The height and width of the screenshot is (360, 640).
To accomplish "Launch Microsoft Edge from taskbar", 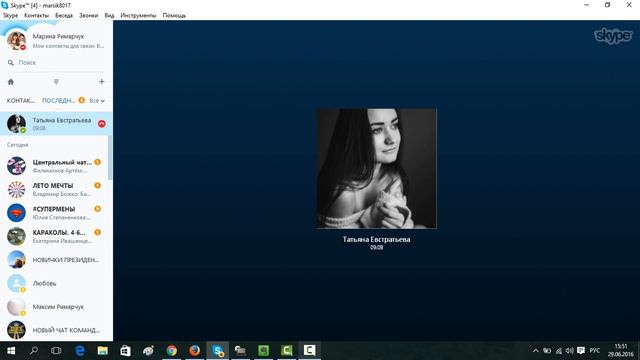I will [x=80, y=351].
